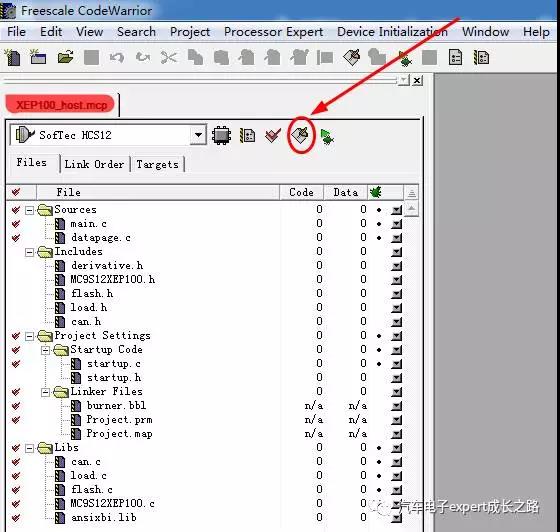Image resolution: width=560 pixels, height=532 pixels.
Task: Toggle the debug dot for main.c
Action: coord(379,224)
